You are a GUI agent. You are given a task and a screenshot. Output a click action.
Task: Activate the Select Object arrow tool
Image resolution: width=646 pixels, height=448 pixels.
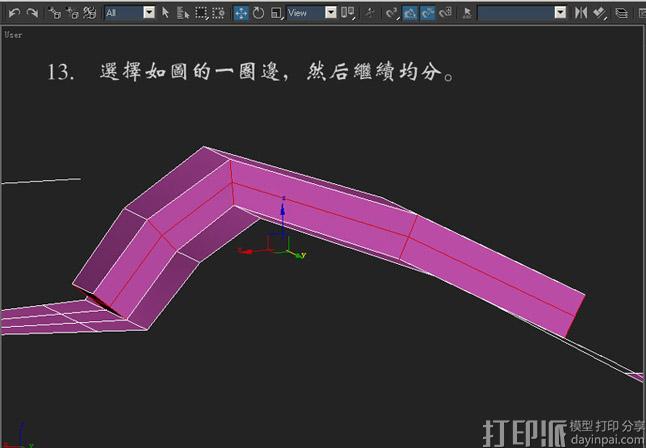[x=166, y=13]
